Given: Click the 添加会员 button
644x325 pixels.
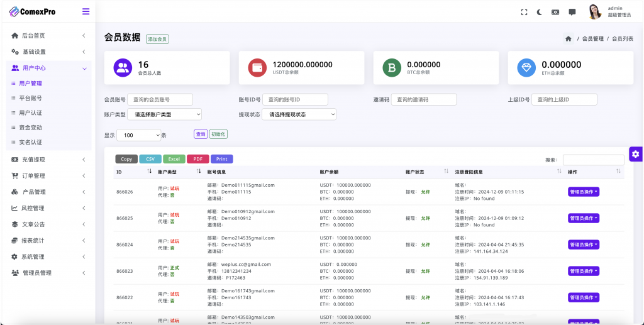Looking at the screenshot, I should coord(157,39).
